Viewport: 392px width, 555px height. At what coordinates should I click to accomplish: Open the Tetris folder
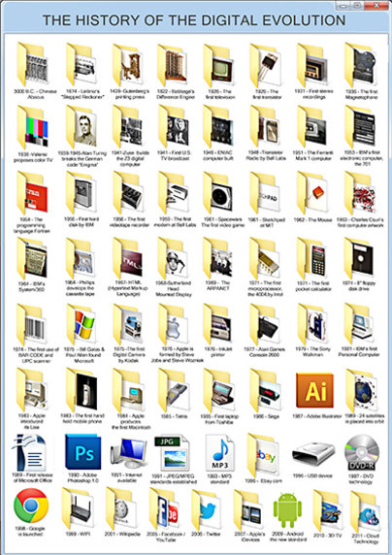tap(174, 390)
